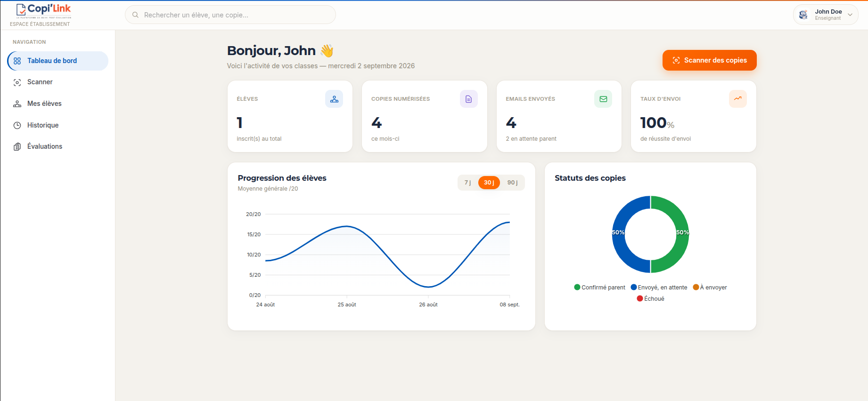The height and width of the screenshot is (401, 868).
Task: Click the waving hand emoji
Action: click(327, 50)
